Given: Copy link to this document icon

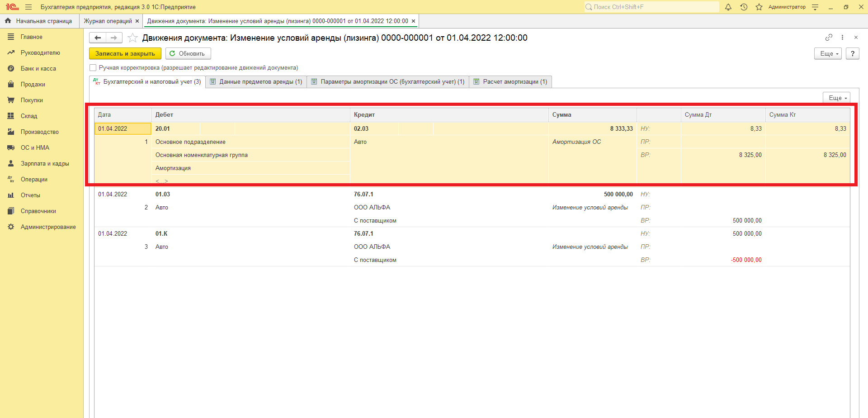Looking at the screenshot, I should point(829,38).
